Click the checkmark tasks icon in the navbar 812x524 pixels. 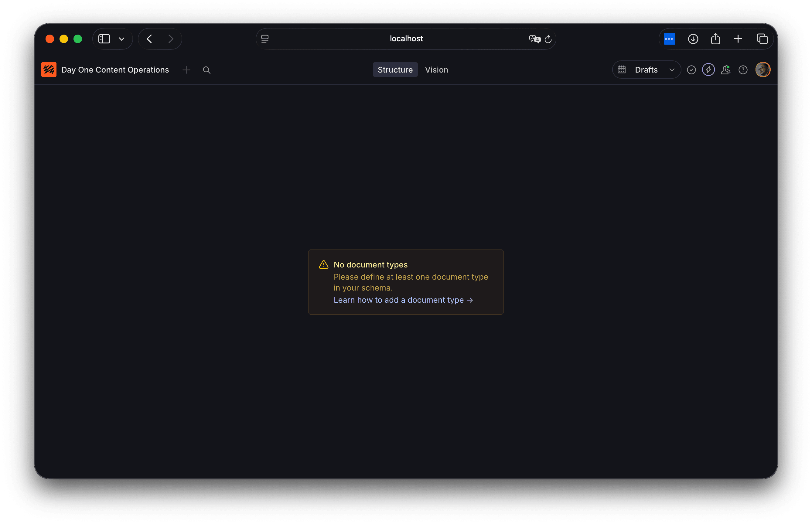[691, 70]
